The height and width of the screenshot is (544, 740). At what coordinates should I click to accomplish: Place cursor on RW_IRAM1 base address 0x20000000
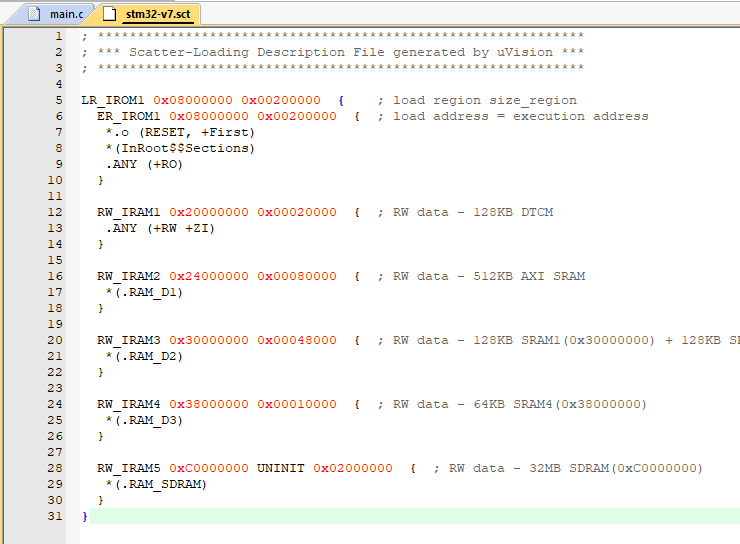(x=209, y=212)
